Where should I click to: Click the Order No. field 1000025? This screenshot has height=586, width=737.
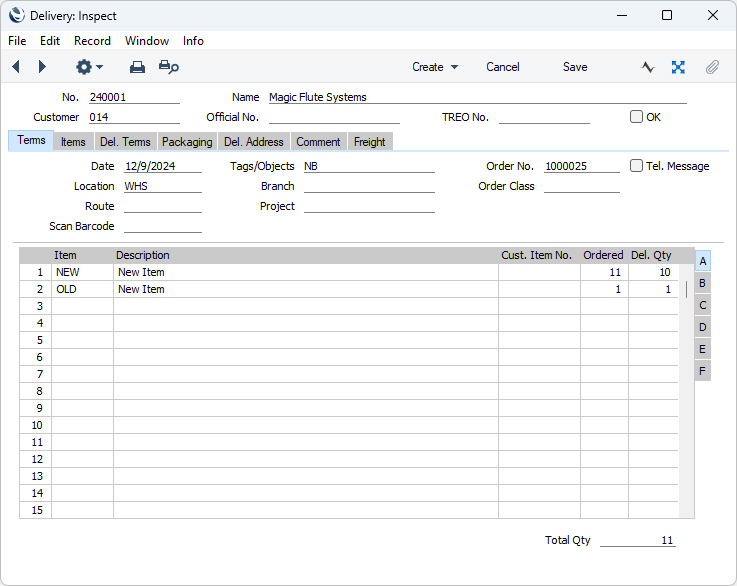click(x=582, y=166)
